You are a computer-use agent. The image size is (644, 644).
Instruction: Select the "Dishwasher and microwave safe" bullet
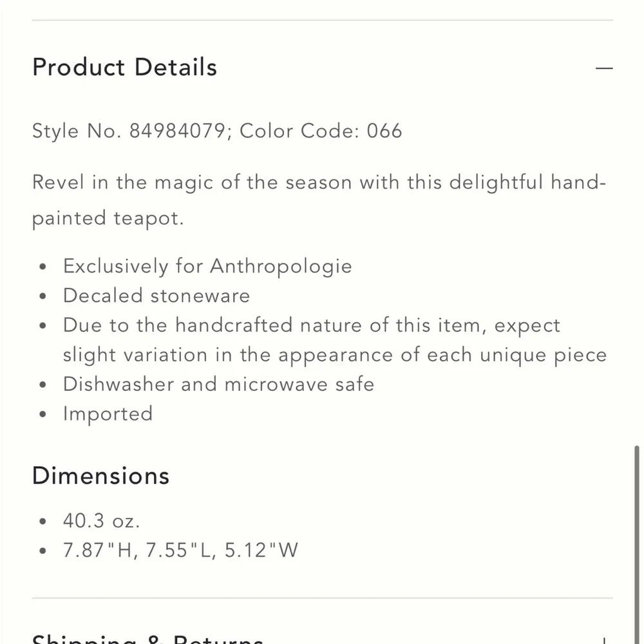click(218, 384)
